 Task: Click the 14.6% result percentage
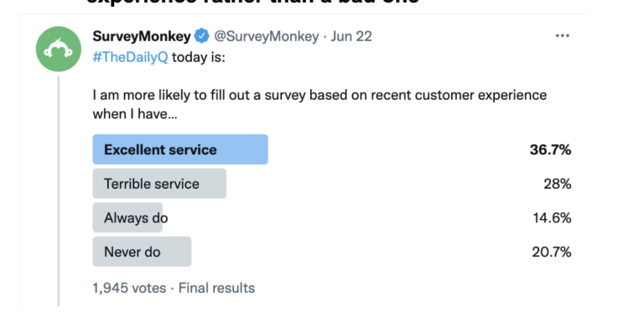(x=552, y=218)
